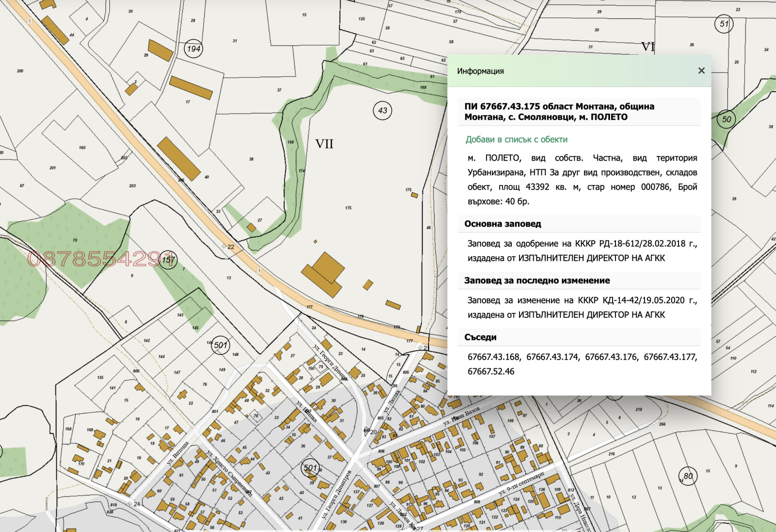Click the circled 194 block marker
The width and height of the screenshot is (776, 532).
(x=194, y=48)
